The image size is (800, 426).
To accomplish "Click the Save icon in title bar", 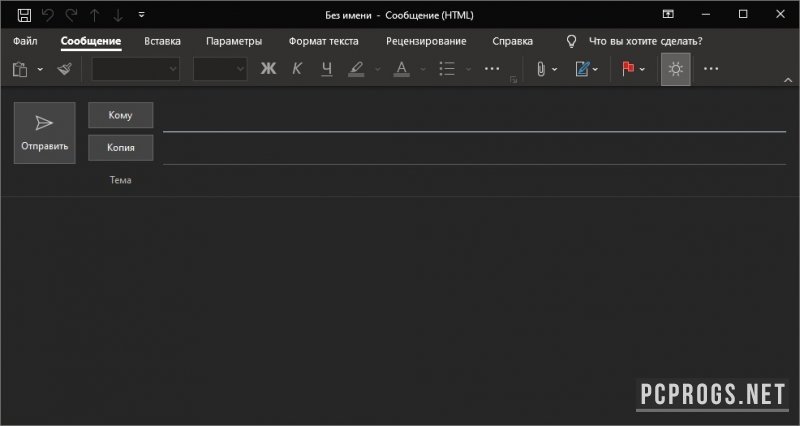I will 24,15.
